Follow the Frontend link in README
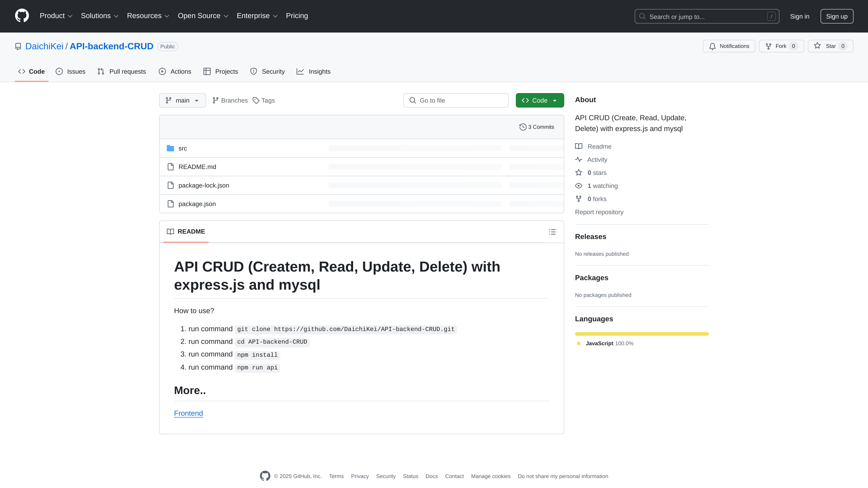Viewport: 868px width, 488px height. (188, 413)
